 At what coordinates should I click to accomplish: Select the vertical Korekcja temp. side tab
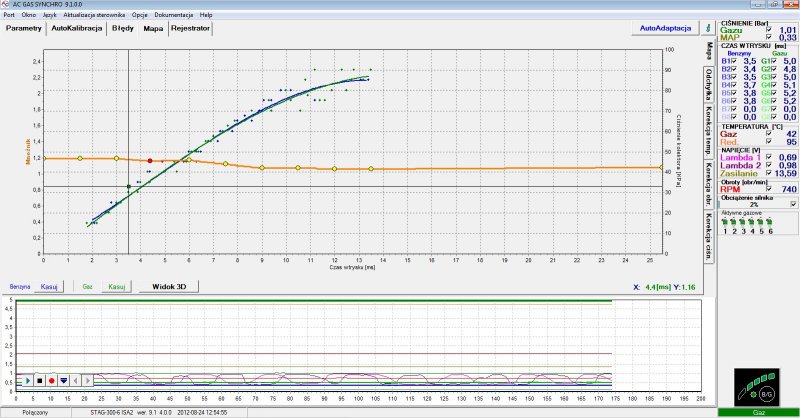tap(709, 131)
